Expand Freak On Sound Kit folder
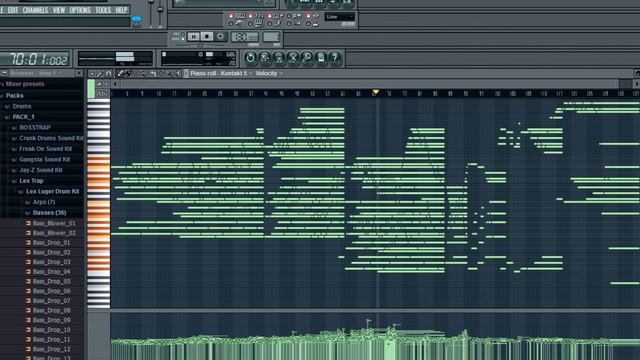The width and height of the screenshot is (640, 360). [x=45, y=149]
